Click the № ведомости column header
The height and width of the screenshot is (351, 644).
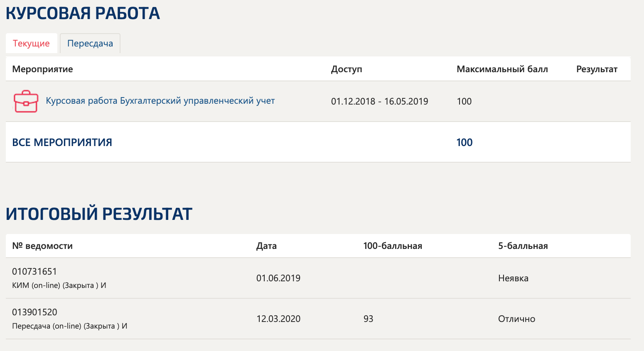click(x=42, y=246)
